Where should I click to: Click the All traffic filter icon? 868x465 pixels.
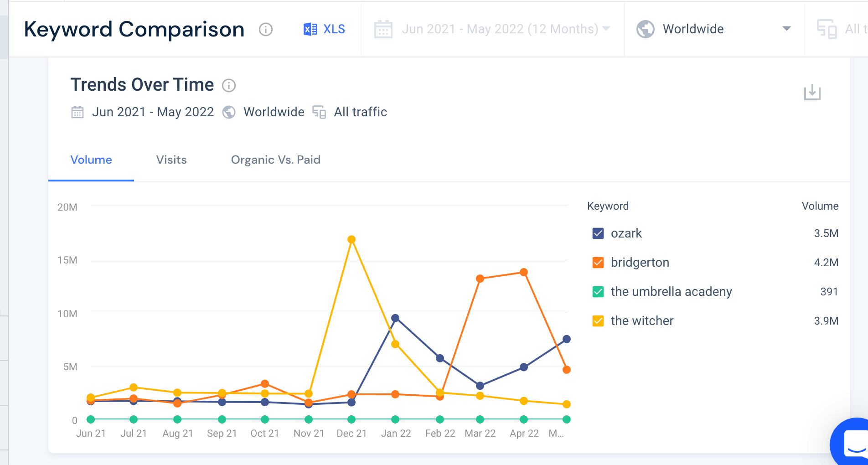(827, 29)
